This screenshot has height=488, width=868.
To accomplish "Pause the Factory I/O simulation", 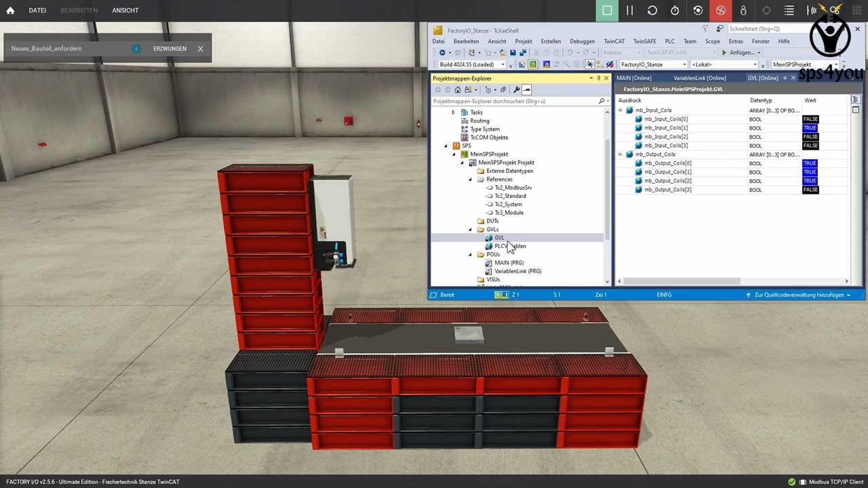I will coord(629,10).
